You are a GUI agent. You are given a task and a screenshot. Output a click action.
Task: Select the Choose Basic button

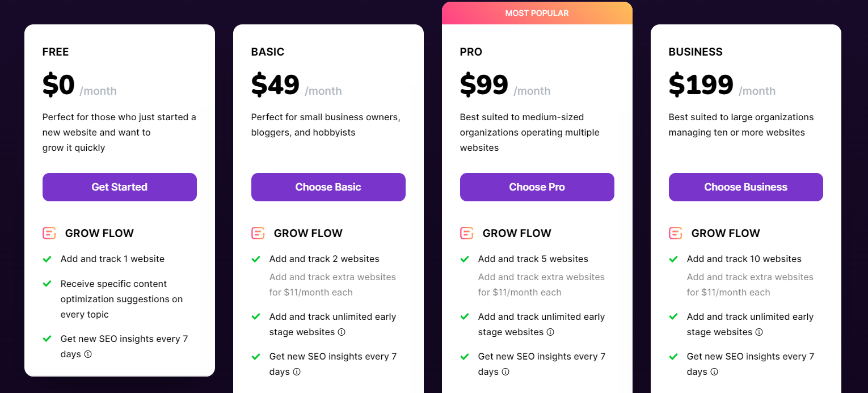[x=328, y=187]
